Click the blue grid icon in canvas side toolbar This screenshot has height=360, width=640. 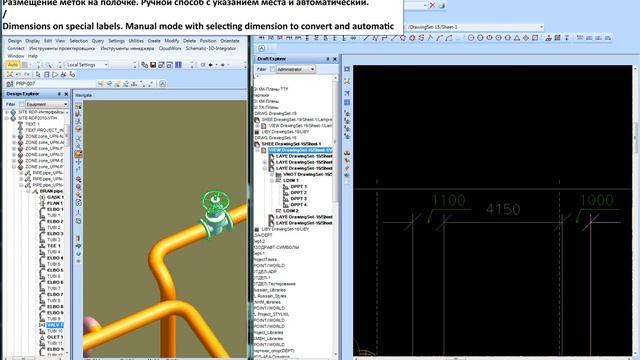(x=347, y=102)
